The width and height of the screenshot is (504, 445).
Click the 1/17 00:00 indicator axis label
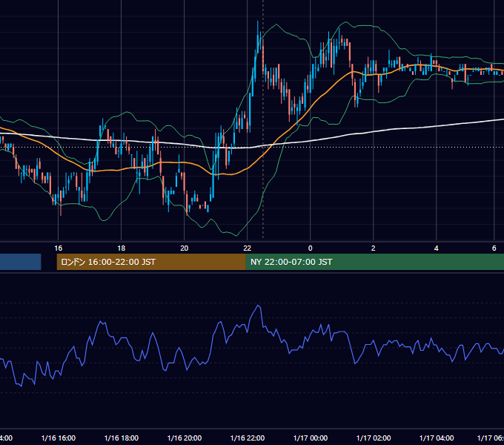click(x=311, y=438)
